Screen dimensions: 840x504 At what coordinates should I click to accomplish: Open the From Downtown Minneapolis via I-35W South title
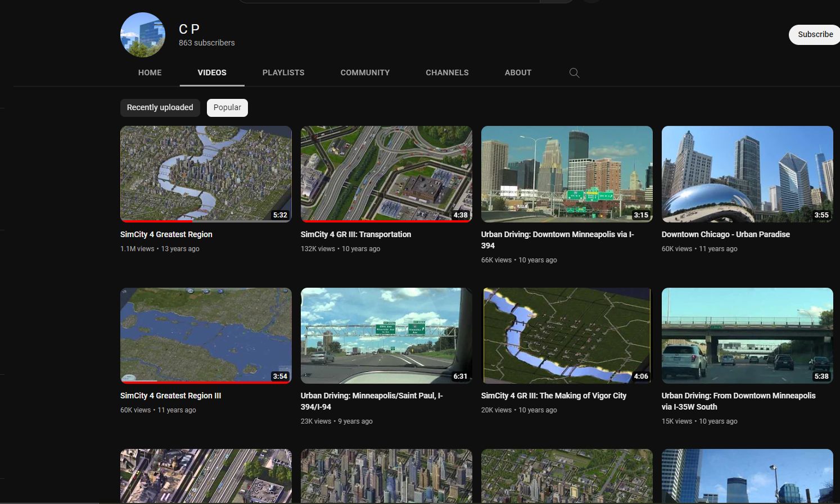pos(739,401)
